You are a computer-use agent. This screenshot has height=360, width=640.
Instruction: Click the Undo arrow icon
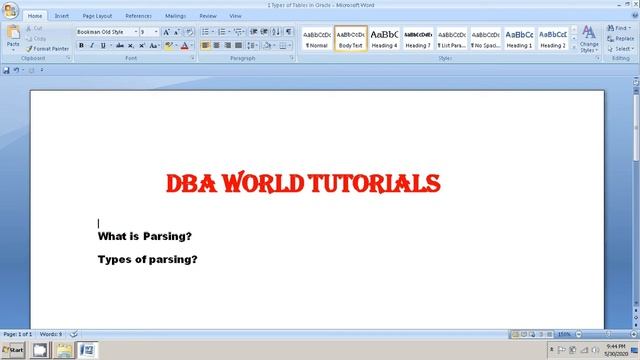(16, 70)
